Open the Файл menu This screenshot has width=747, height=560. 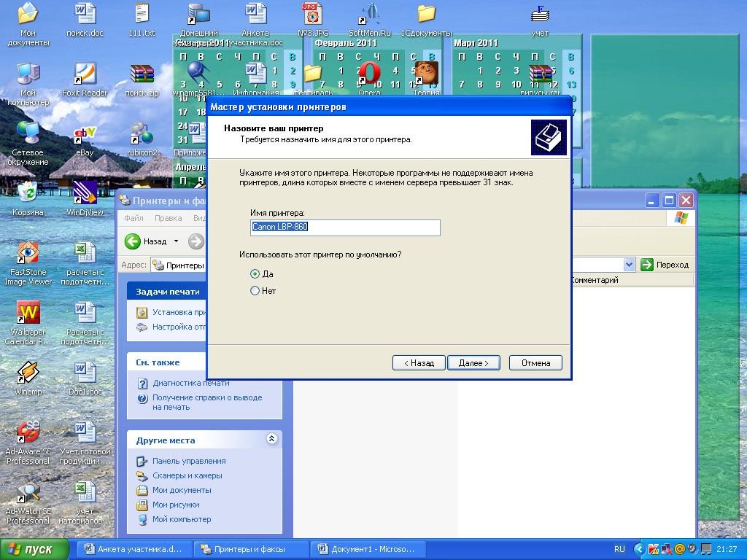click(133, 218)
